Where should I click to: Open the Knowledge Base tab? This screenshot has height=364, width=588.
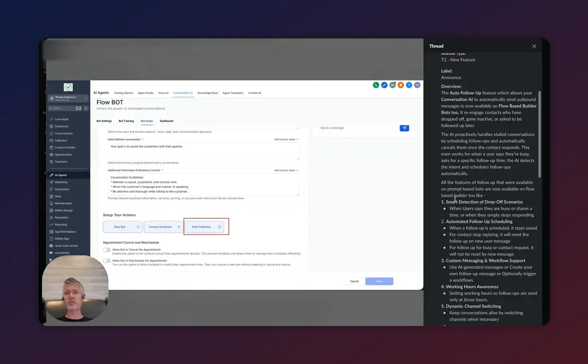pyautogui.click(x=208, y=93)
